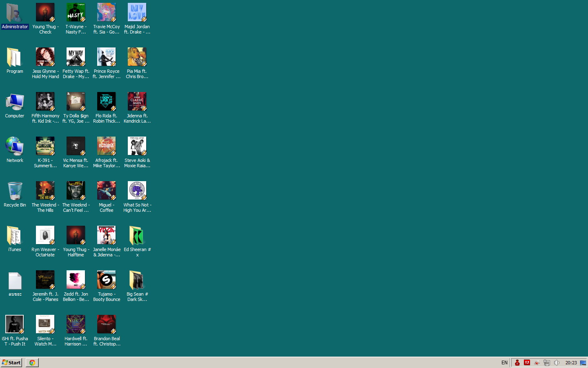Select T-Wayne - Nasty Freestyle track icon

point(76,19)
